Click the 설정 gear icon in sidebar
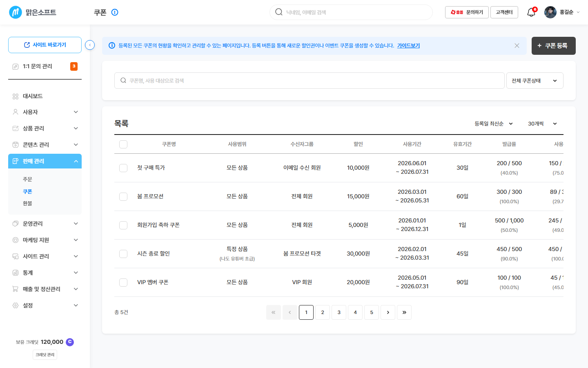 [x=16, y=305]
